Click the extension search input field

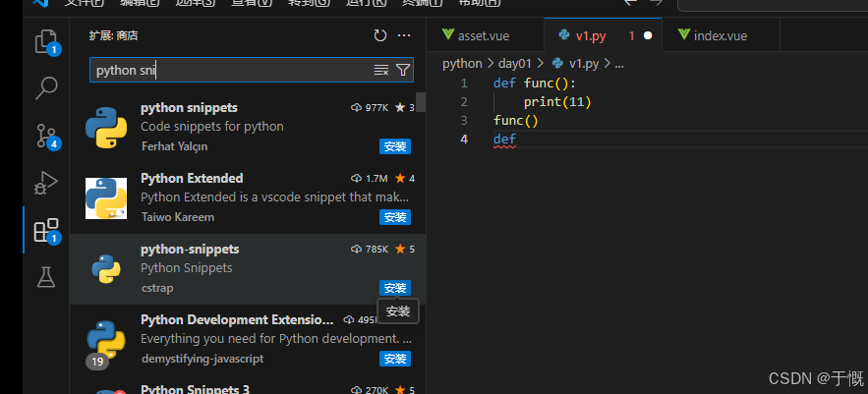[231, 70]
